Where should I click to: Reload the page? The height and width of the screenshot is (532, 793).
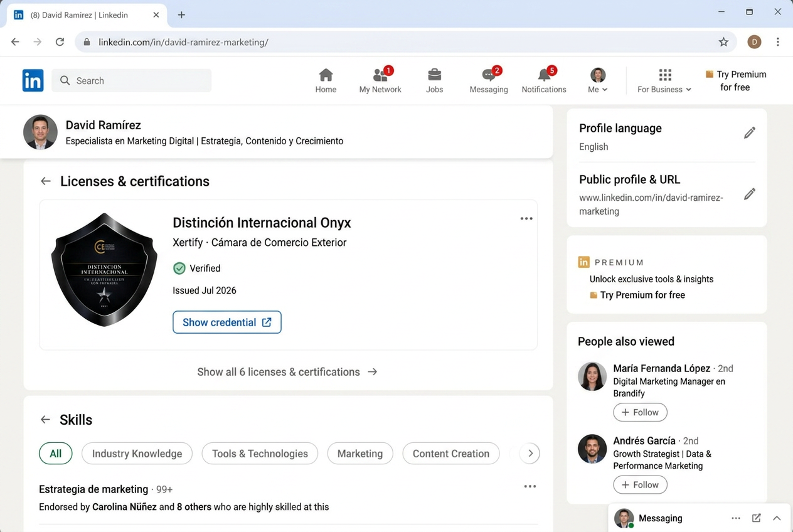60,42
